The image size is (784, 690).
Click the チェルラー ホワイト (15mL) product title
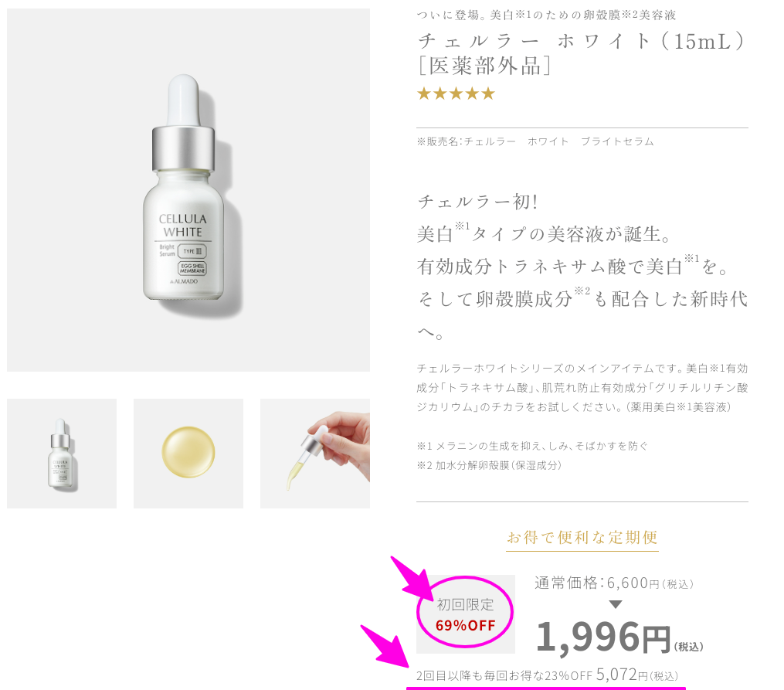[x=582, y=53]
